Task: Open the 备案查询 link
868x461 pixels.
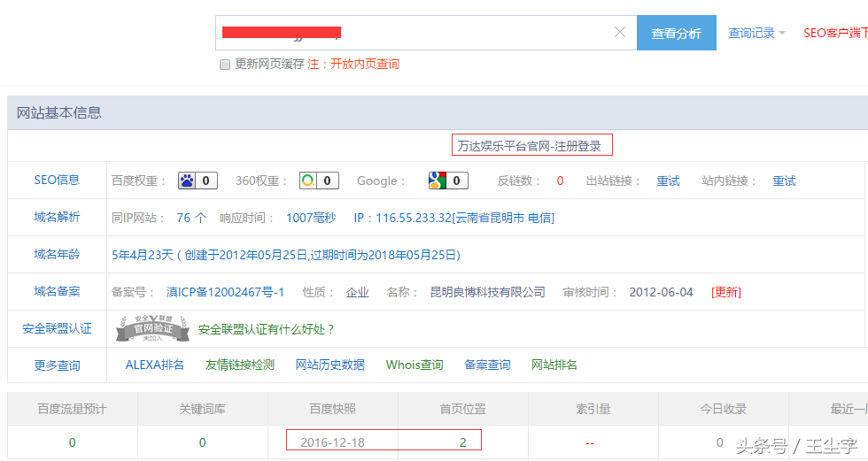Action: (x=487, y=365)
